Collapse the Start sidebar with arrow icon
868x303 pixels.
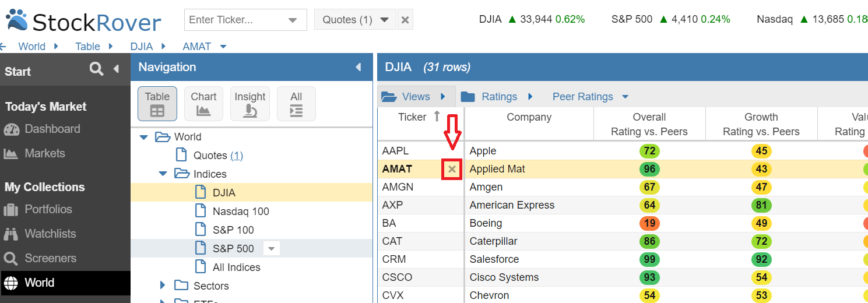coord(116,69)
